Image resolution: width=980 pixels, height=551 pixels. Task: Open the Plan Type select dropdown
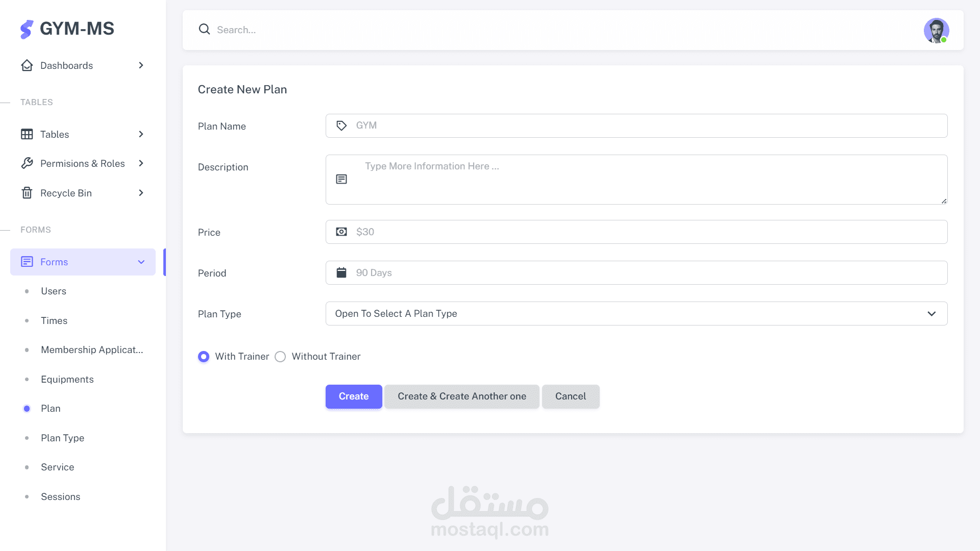point(636,314)
